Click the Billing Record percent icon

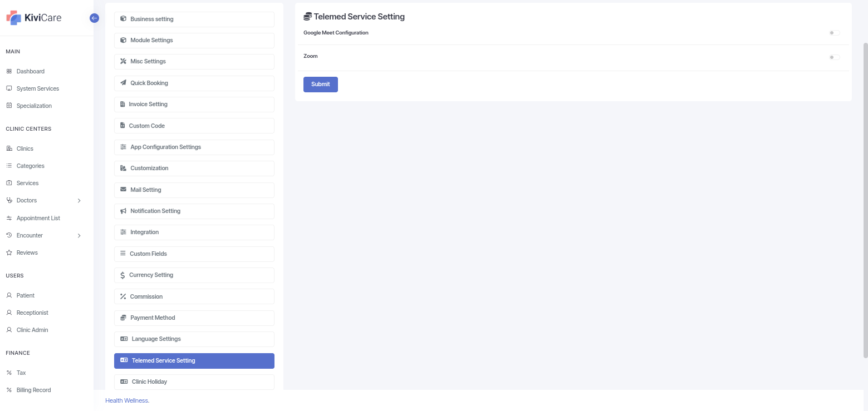point(9,390)
